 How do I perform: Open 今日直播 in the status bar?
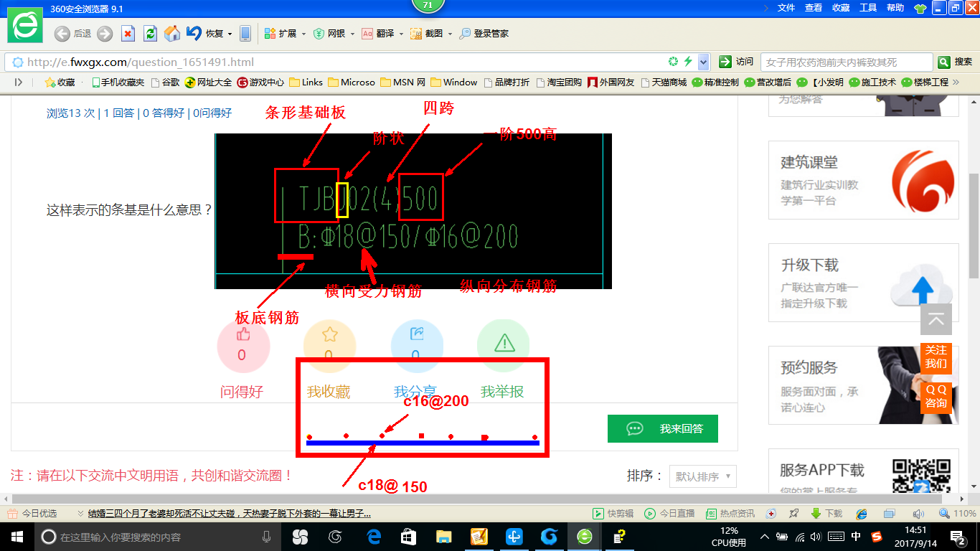point(670,514)
